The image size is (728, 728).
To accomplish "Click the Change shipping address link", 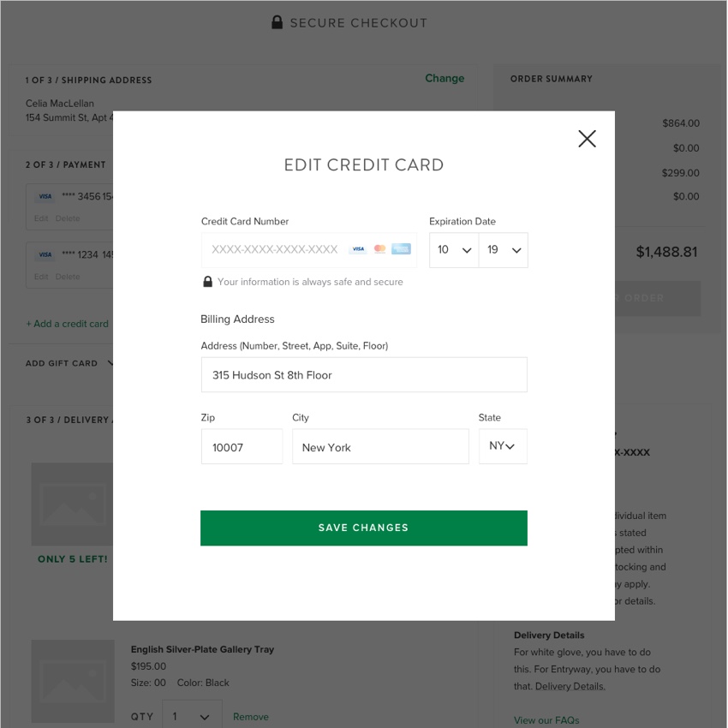I will (445, 78).
